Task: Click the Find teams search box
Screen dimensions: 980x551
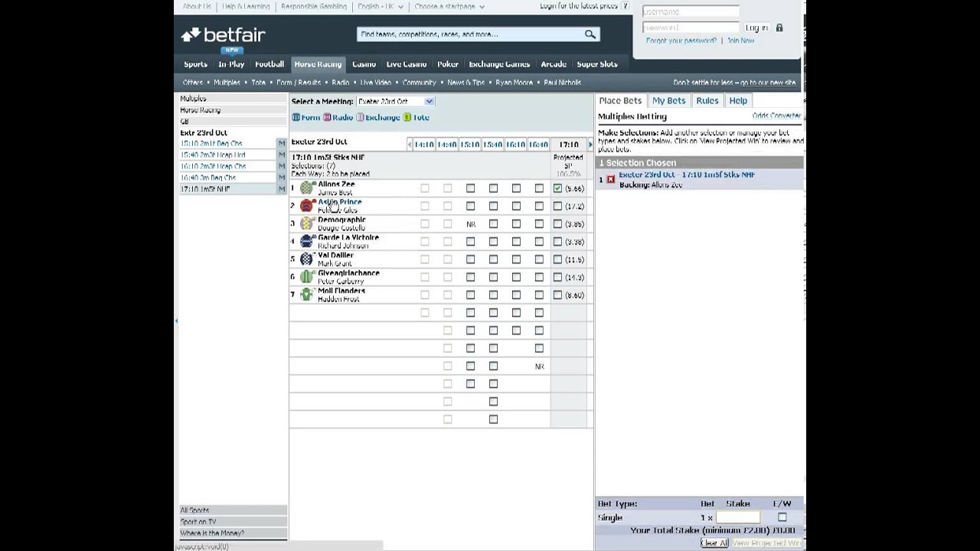Action: (470, 34)
